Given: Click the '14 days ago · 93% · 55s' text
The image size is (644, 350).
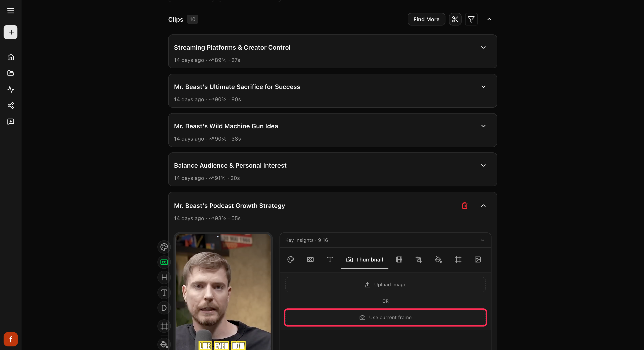Looking at the screenshot, I should (x=207, y=218).
